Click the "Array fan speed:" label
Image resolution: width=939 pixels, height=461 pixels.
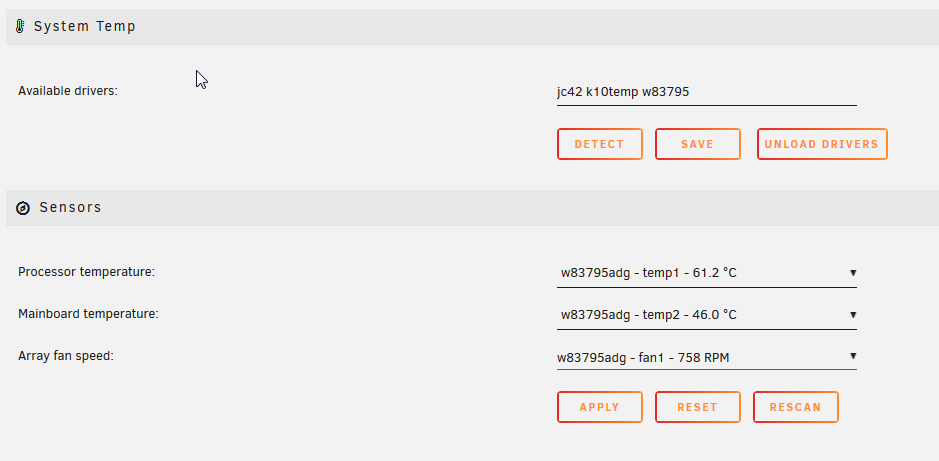[66, 356]
